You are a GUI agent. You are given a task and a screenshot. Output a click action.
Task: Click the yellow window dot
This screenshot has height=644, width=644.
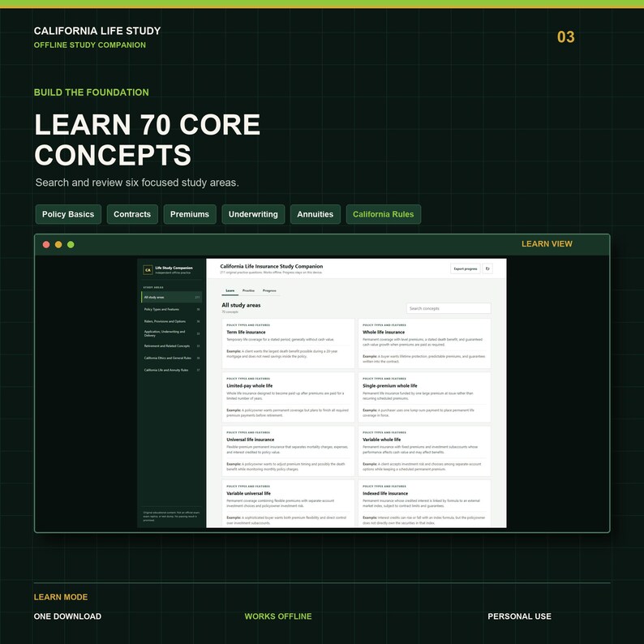[58, 244]
